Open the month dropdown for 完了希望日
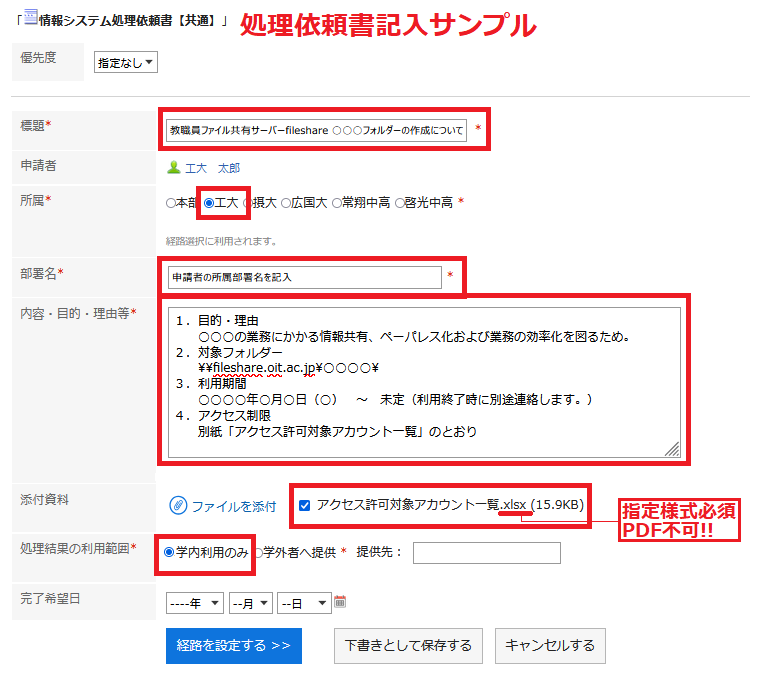 [x=251, y=603]
